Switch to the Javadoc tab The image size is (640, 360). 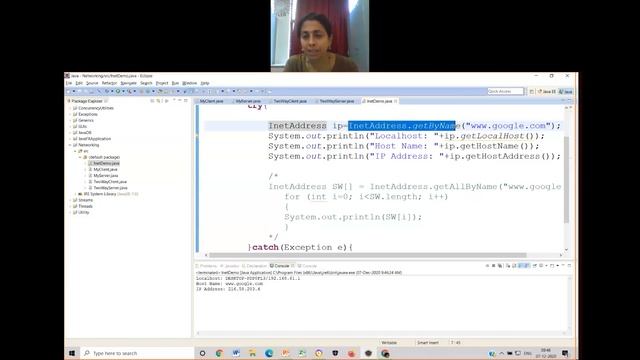pyautogui.click(x=230, y=266)
